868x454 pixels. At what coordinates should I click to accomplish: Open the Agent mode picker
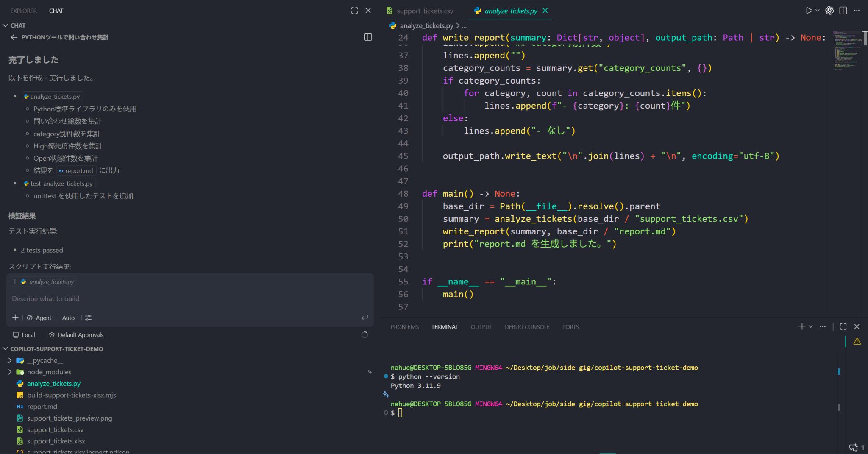pyautogui.click(x=39, y=318)
